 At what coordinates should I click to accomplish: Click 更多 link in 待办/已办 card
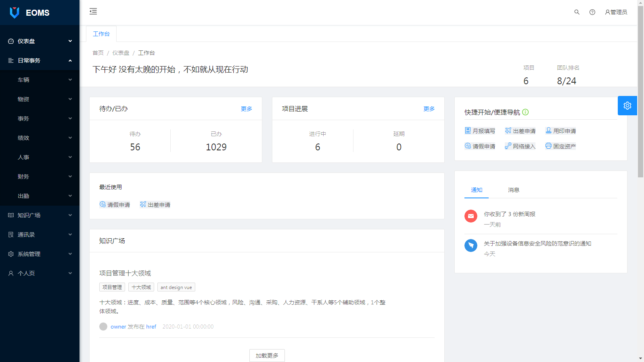pos(246,109)
